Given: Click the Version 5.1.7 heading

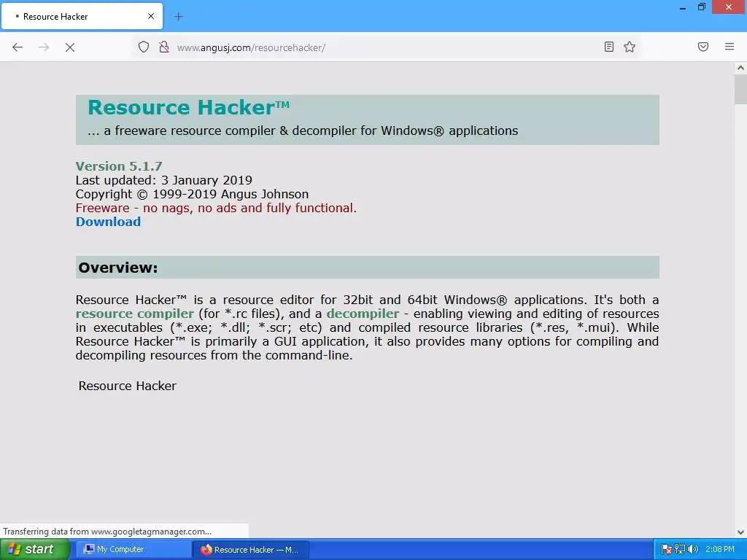Looking at the screenshot, I should pos(119,166).
